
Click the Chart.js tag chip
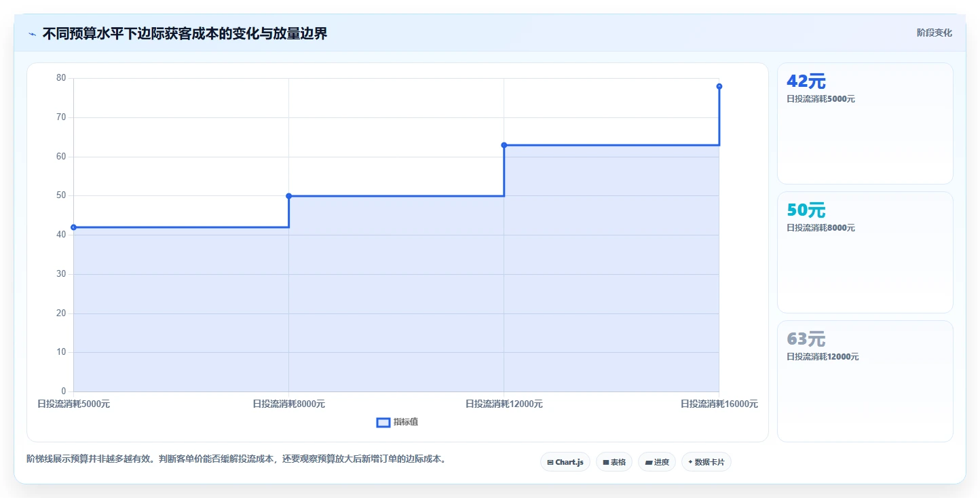point(565,462)
